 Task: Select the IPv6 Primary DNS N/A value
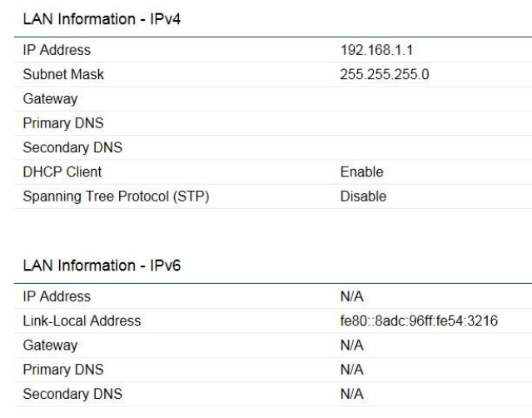(352, 370)
